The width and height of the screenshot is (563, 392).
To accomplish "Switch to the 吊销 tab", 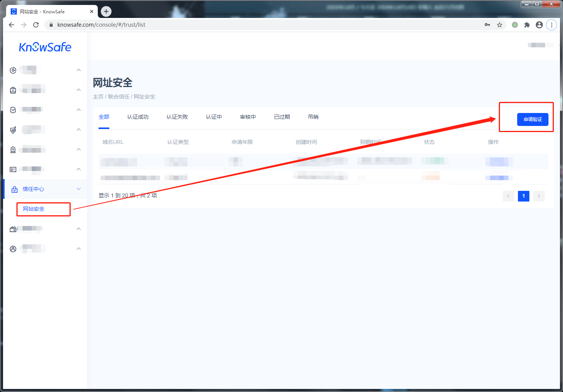I will (313, 117).
